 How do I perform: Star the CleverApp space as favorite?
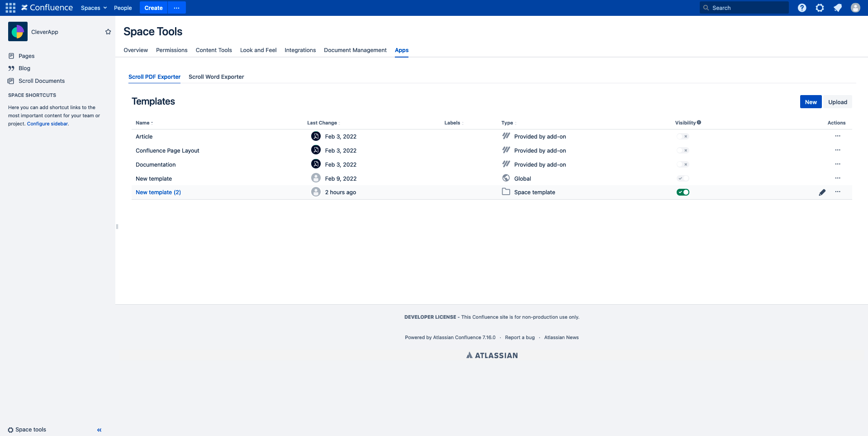[108, 32]
